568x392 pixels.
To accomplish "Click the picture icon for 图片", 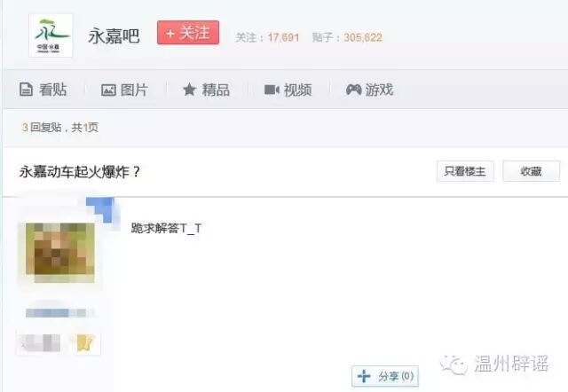I will click(x=109, y=90).
